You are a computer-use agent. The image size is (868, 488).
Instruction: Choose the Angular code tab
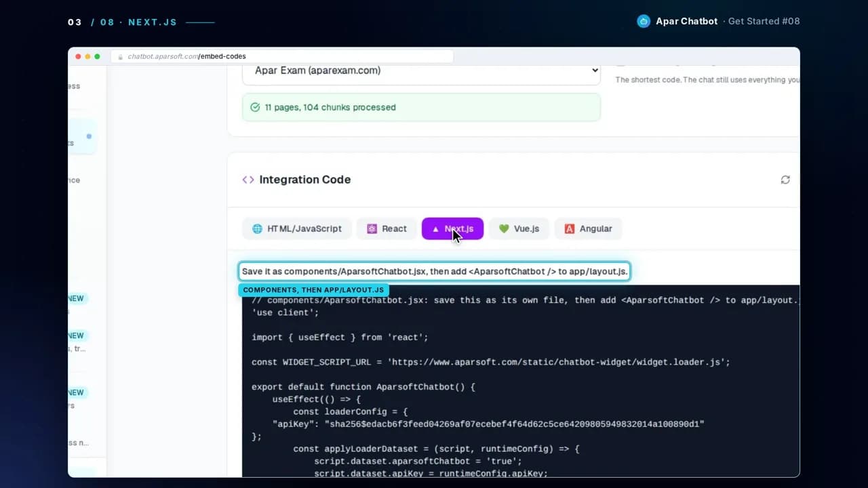pos(589,228)
